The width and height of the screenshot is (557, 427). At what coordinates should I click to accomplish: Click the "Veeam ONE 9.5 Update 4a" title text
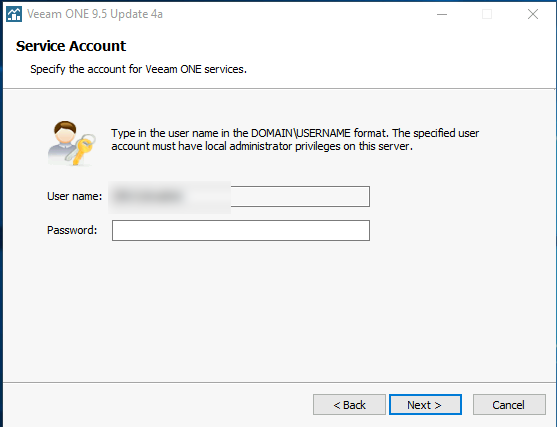[95, 14]
